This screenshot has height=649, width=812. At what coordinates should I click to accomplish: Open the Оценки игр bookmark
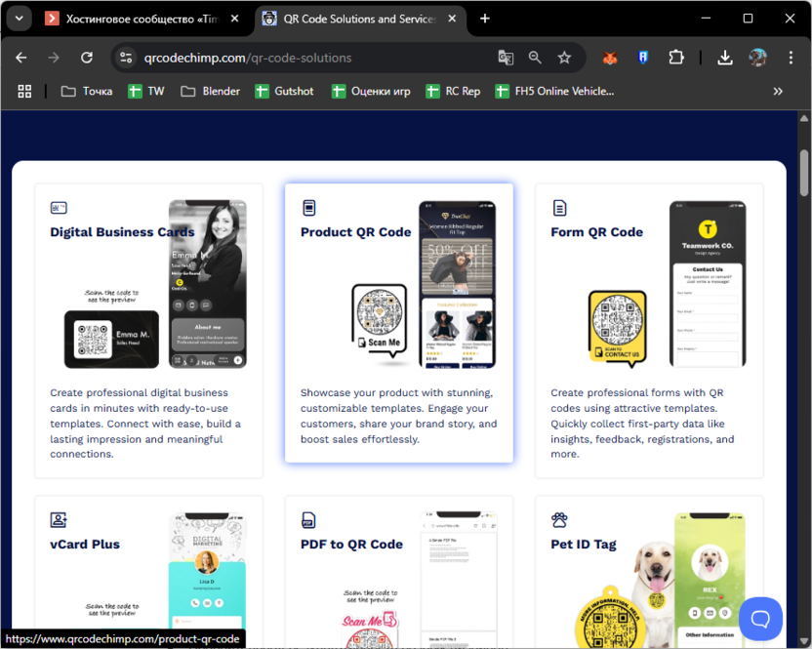[371, 91]
